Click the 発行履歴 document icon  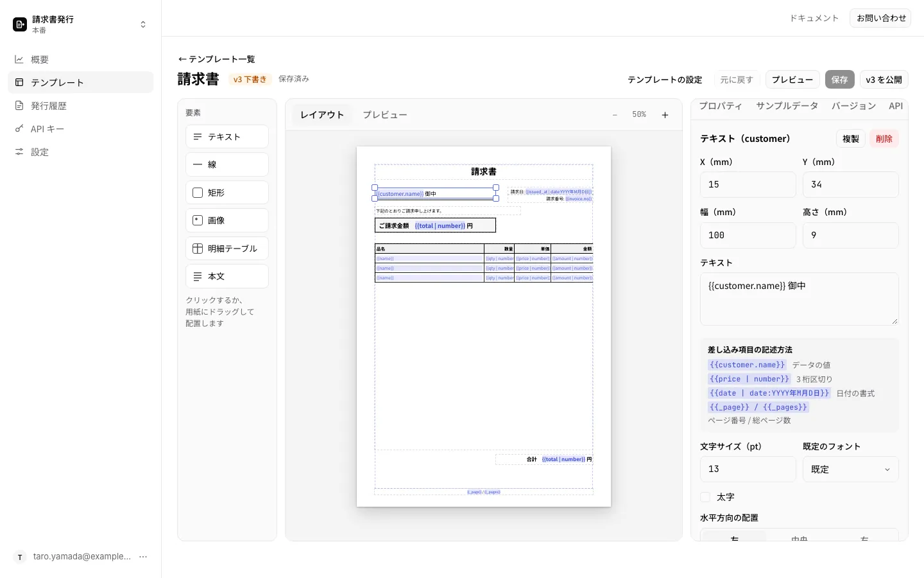click(19, 106)
